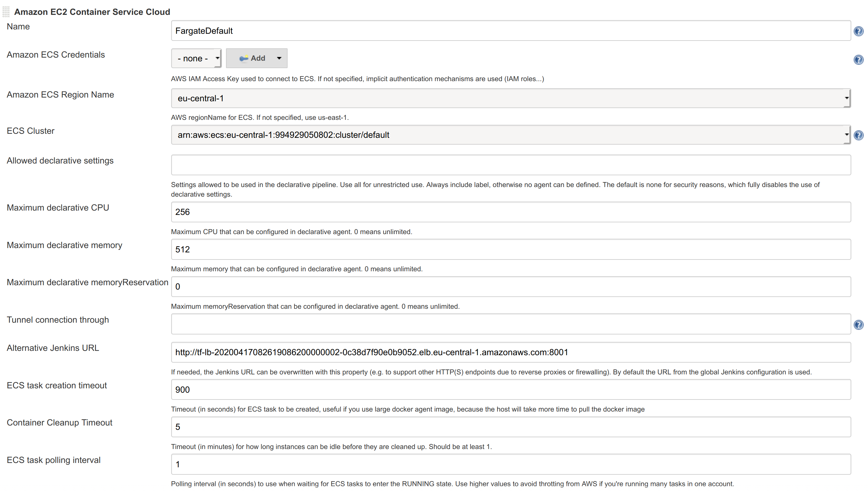Click the Container Cleanup Timeout field
Viewport: 868px width, 493px height.
pyautogui.click(x=511, y=427)
